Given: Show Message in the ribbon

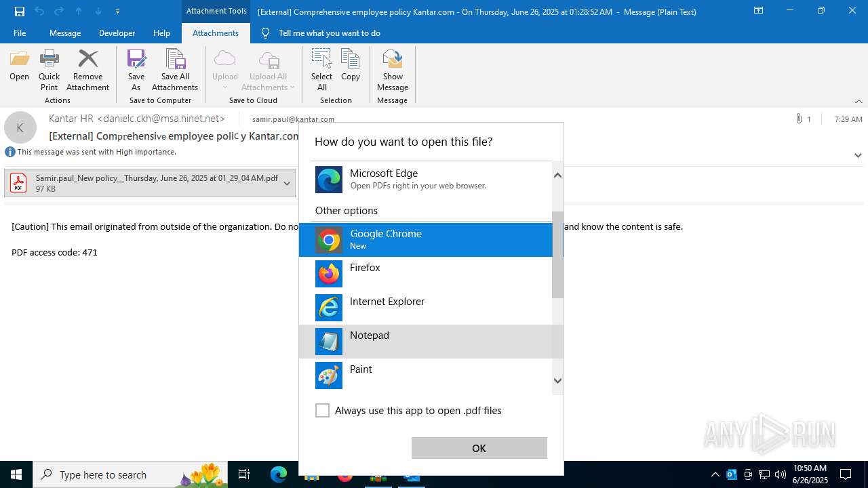Looking at the screenshot, I should [x=393, y=70].
